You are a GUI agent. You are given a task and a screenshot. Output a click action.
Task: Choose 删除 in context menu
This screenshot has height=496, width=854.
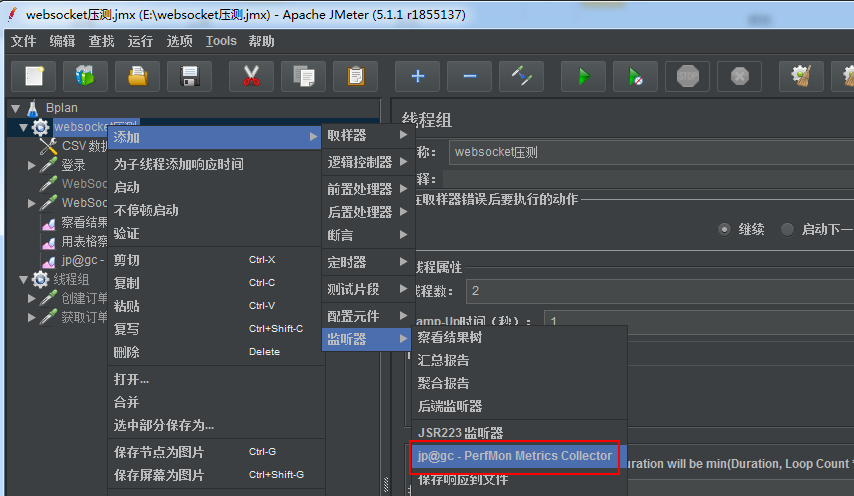tap(215, 352)
